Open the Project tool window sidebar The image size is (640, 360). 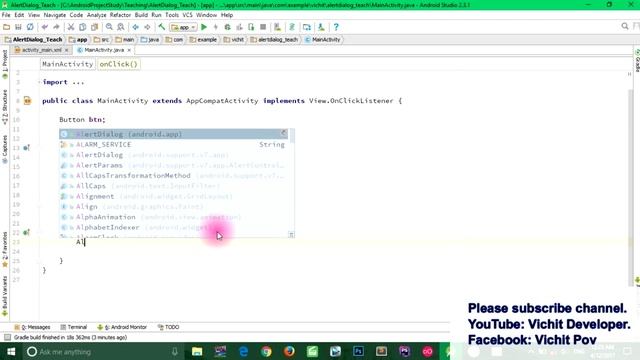point(5,64)
